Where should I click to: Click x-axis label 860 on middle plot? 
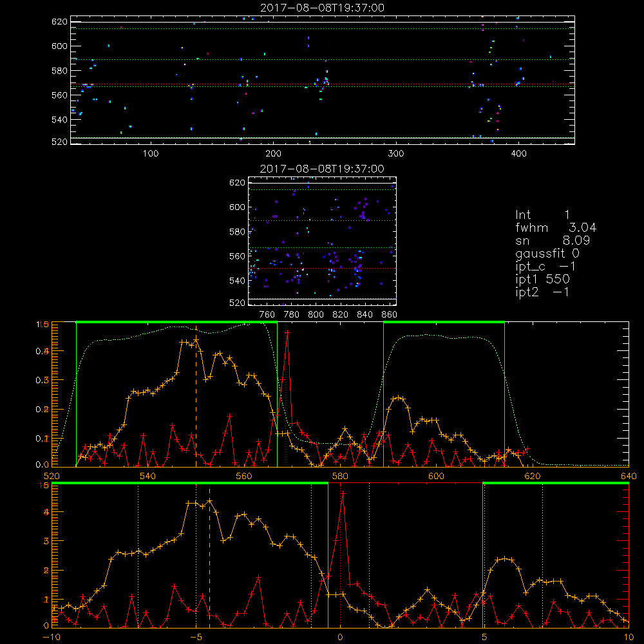(x=390, y=315)
